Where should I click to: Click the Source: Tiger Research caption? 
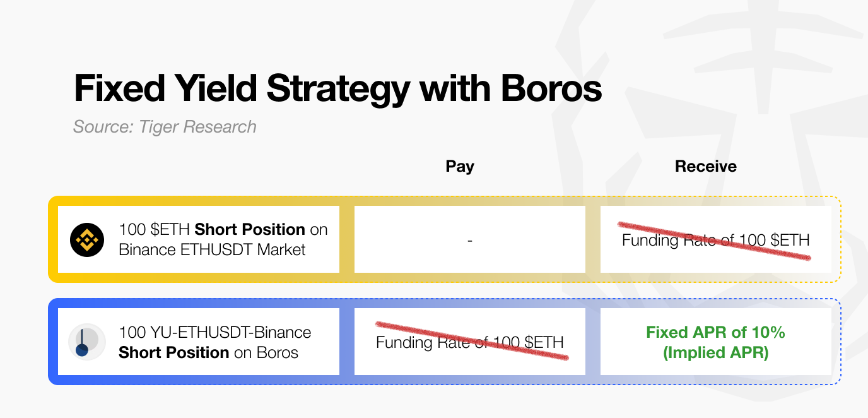pos(165,127)
